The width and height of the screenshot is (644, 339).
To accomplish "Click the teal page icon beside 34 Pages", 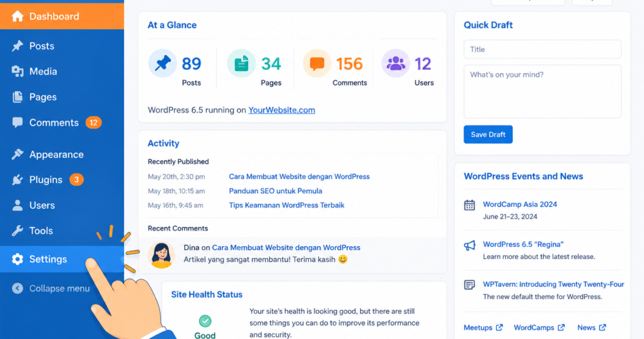I will pos(241,63).
